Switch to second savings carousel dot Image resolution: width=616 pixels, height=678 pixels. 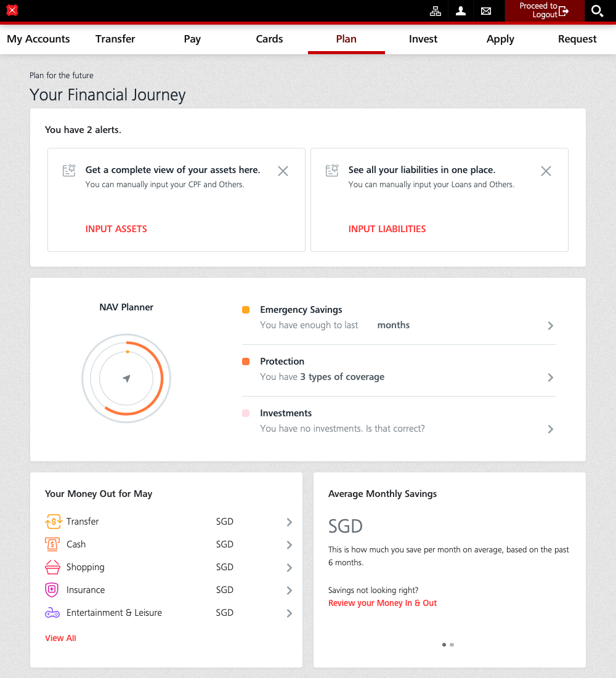tap(452, 645)
